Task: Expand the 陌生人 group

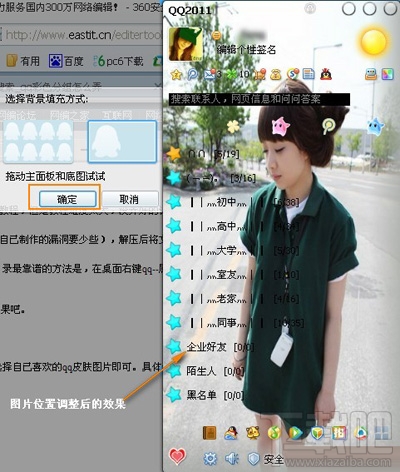Action: (206, 371)
